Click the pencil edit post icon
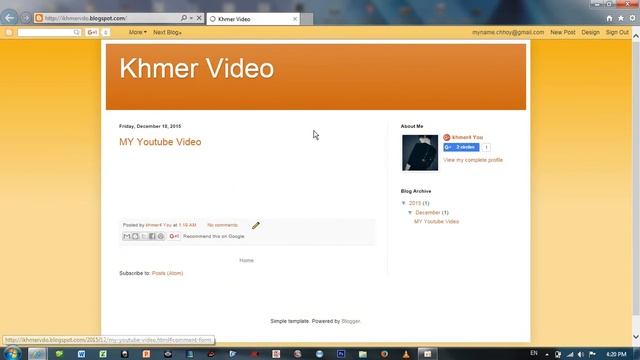The height and width of the screenshot is (360, 640). (256, 225)
